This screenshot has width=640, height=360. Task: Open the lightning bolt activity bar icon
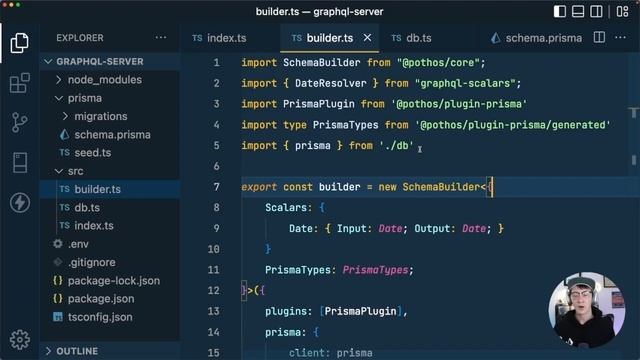(x=20, y=202)
